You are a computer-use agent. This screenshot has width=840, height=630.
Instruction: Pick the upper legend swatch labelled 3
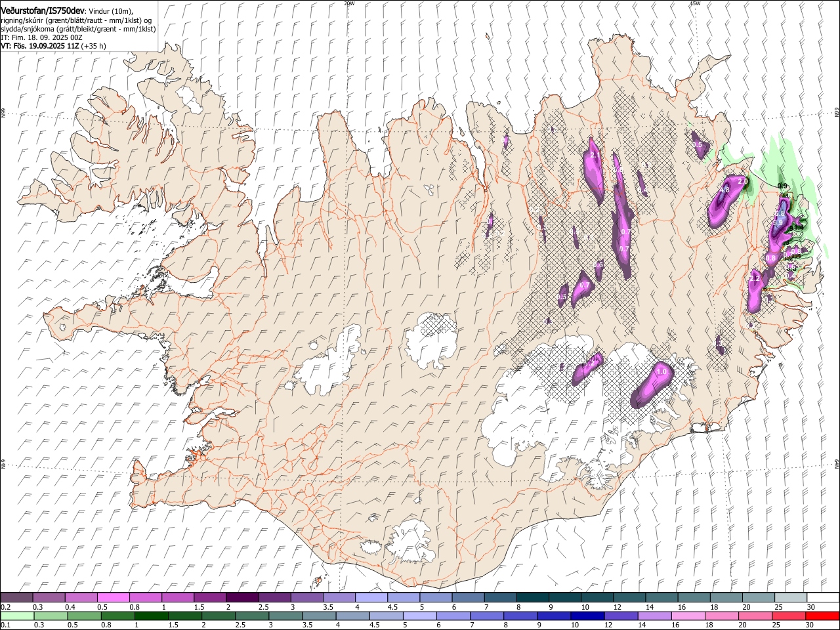(x=306, y=597)
